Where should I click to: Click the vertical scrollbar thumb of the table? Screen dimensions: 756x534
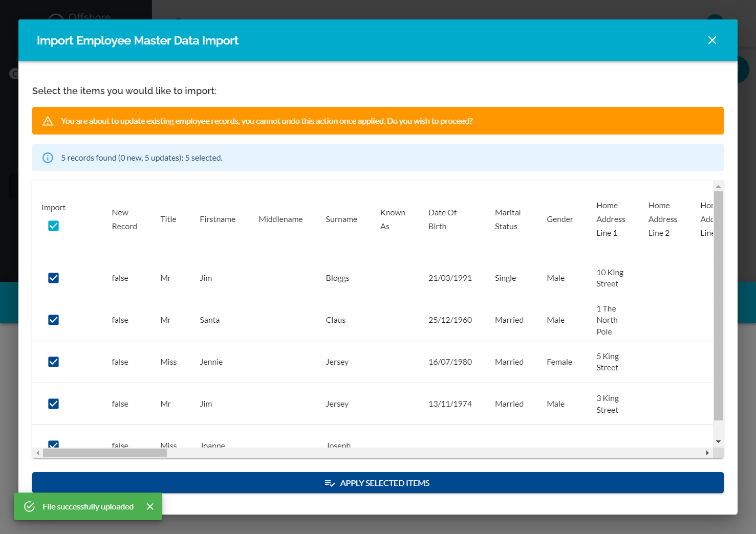(718, 306)
